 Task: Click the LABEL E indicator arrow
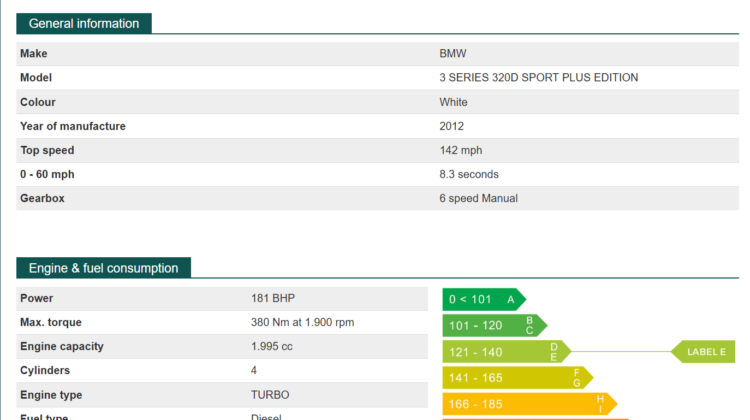click(703, 352)
